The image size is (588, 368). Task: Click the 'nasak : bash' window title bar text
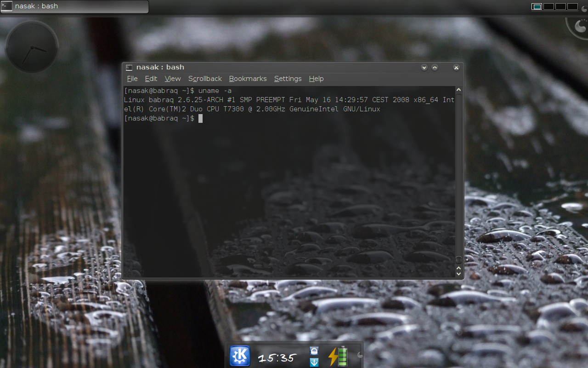(x=160, y=67)
